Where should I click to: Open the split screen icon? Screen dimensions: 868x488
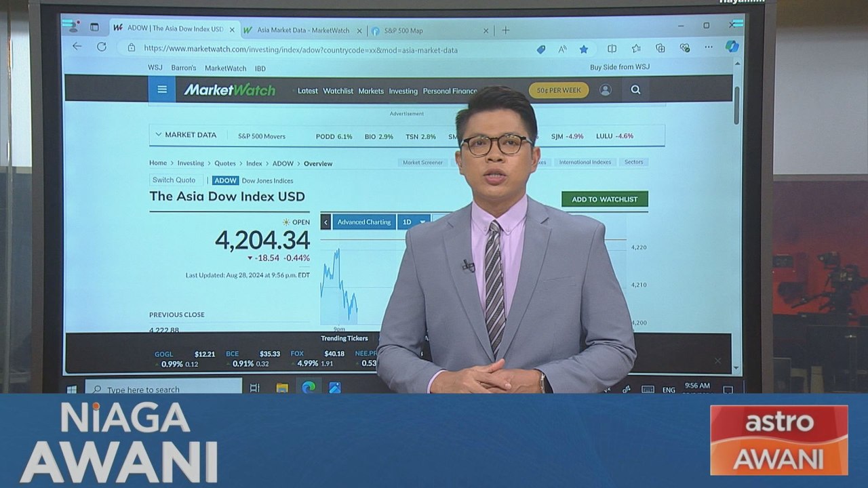(612, 49)
